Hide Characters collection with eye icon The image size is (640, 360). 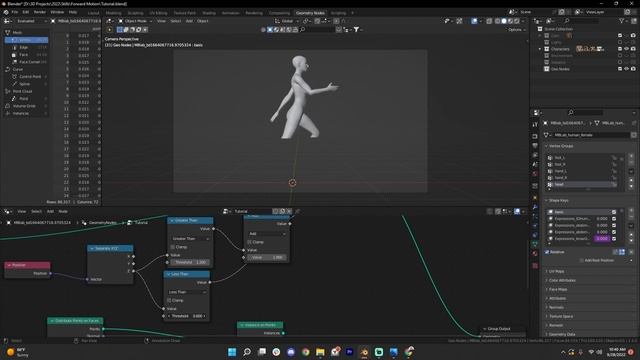click(x=627, y=49)
